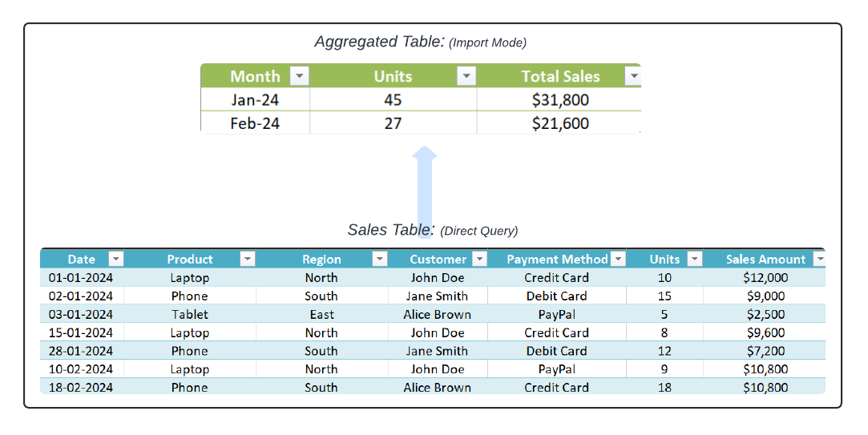Select John Doe in the 15-01-2024 row
Screen dimensions: 868x435
[438, 332]
